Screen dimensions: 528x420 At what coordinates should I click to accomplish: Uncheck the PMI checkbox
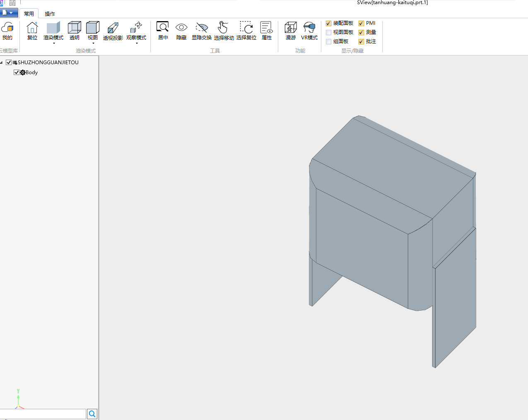click(x=361, y=23)
